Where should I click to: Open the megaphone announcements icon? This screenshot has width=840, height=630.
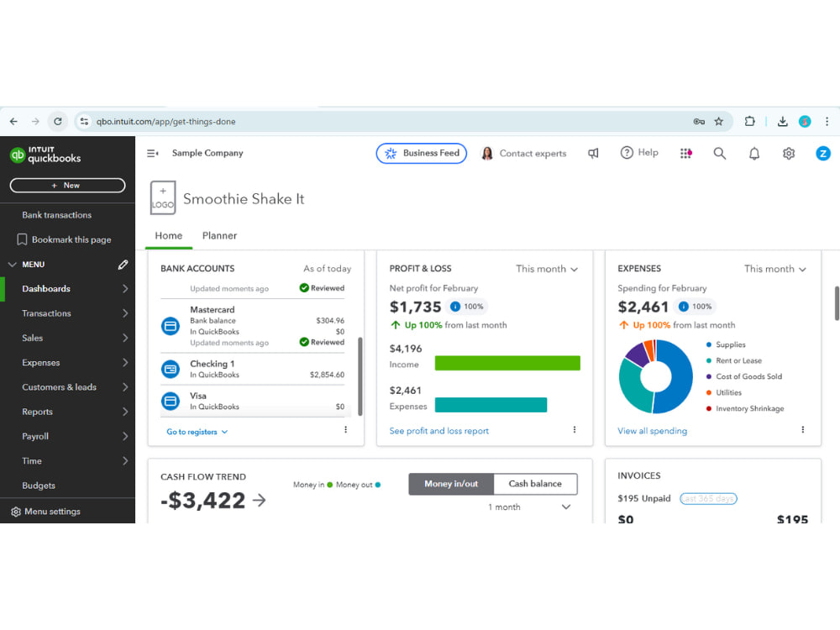click(593, 153)
